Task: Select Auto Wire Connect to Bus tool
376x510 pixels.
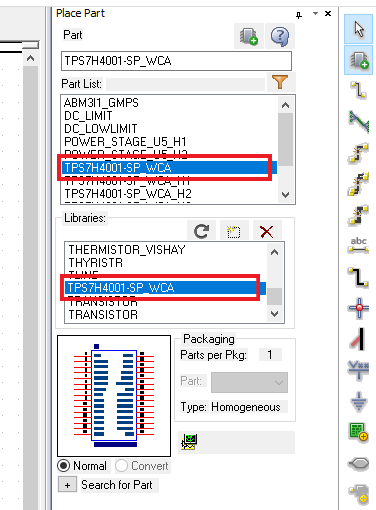Action: coord(359,215)
